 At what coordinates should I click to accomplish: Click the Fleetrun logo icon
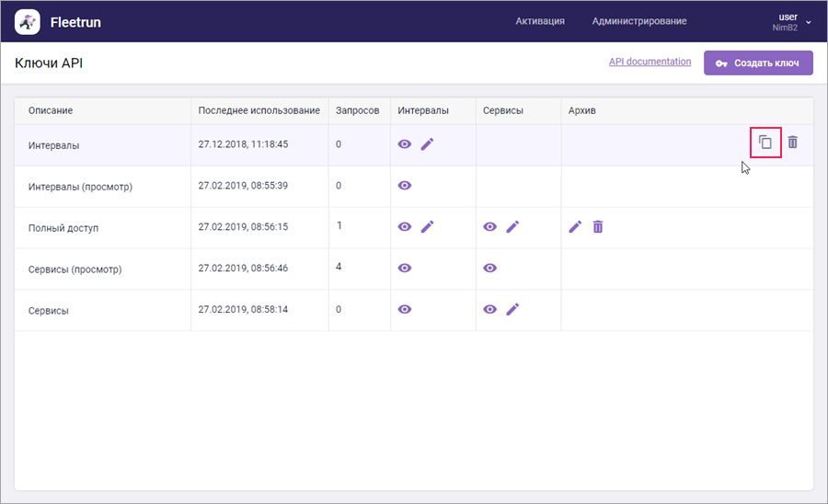tap(28, 22)
